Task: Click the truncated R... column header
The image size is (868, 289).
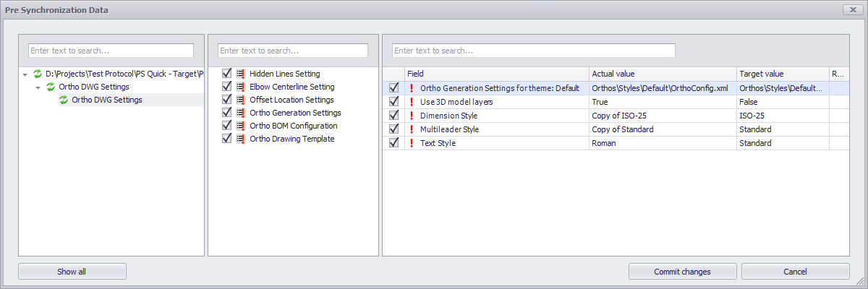Action: pyautogui.click(x=839, y=74)
